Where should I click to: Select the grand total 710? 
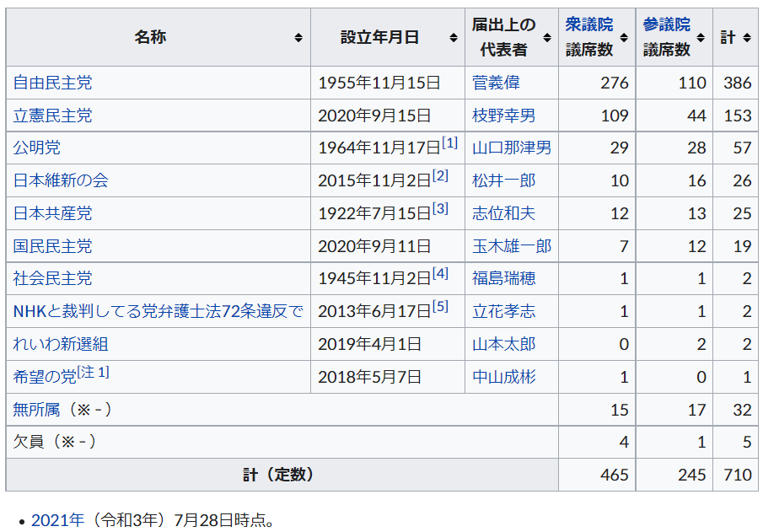coord(738,475)
